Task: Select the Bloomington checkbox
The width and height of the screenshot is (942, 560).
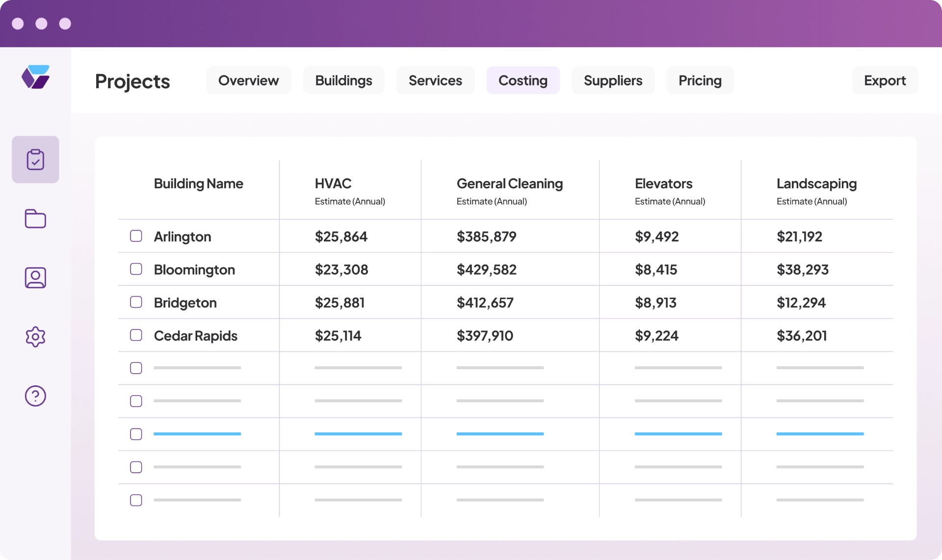Action: pyautogui.click(x=136, y=269)
